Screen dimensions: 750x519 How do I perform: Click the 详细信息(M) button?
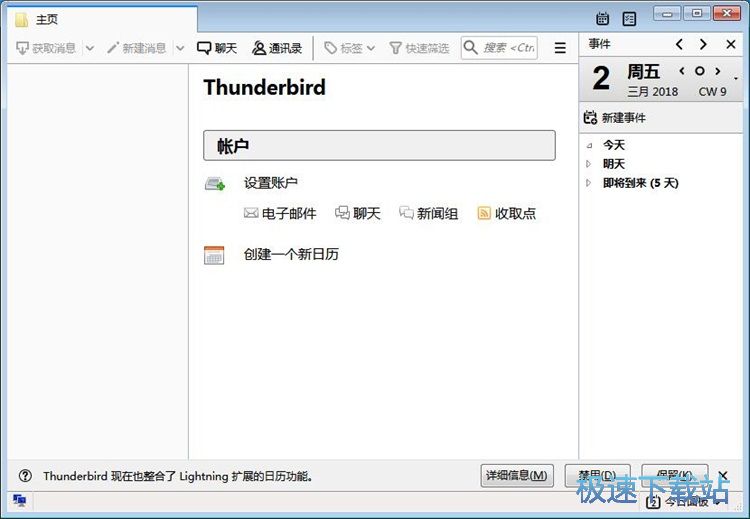(517, 475)
